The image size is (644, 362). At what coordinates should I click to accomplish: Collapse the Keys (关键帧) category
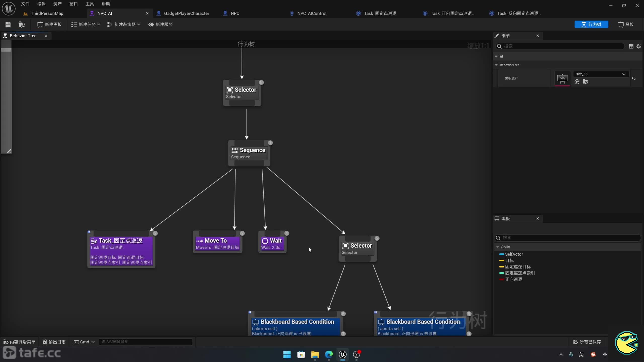(497, 247)
